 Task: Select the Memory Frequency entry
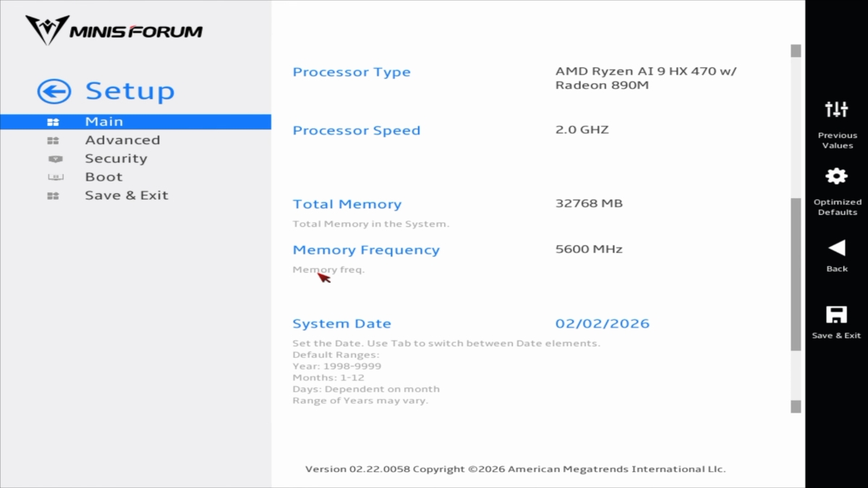click(366, 250)
